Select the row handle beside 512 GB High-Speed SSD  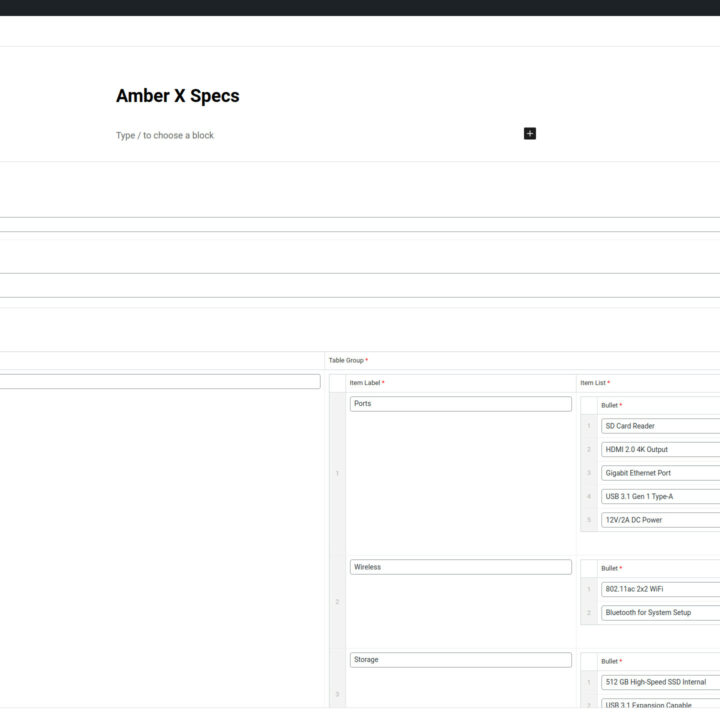click(589, 682)
